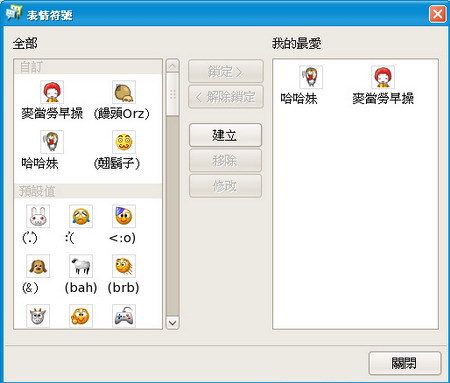Pick the goat face emoticon
Viewport: 450px width, 383px height.
(x=38, y=316)
